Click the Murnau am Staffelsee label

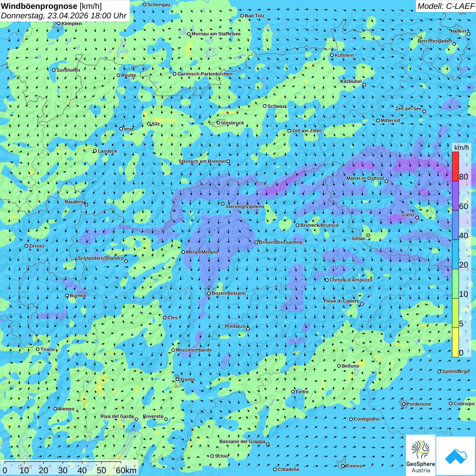tap(216, 34)
